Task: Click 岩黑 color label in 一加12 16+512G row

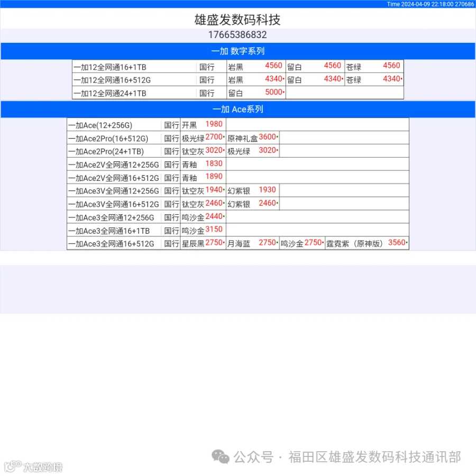Action: (x=235, y=80)
